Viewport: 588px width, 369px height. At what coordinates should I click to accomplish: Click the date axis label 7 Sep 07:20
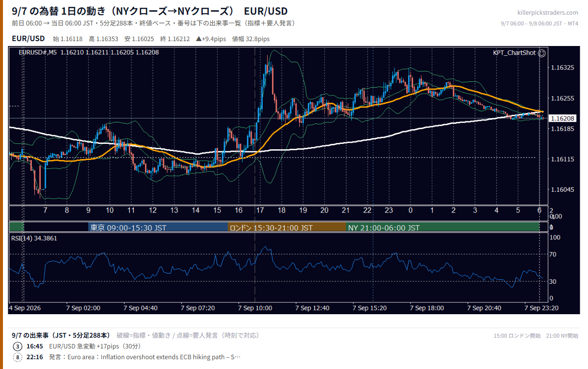click(x=198, y=308)
